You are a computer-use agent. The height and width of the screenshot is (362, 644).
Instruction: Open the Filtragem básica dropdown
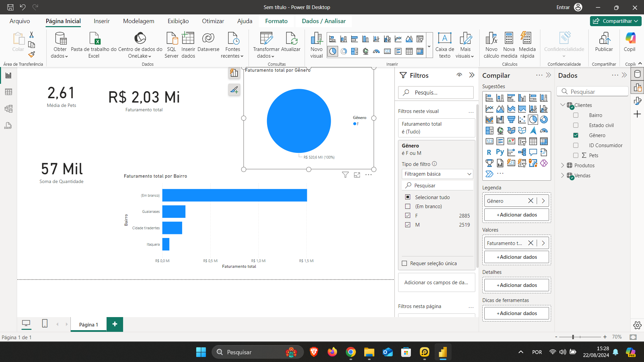pos(437,174)
